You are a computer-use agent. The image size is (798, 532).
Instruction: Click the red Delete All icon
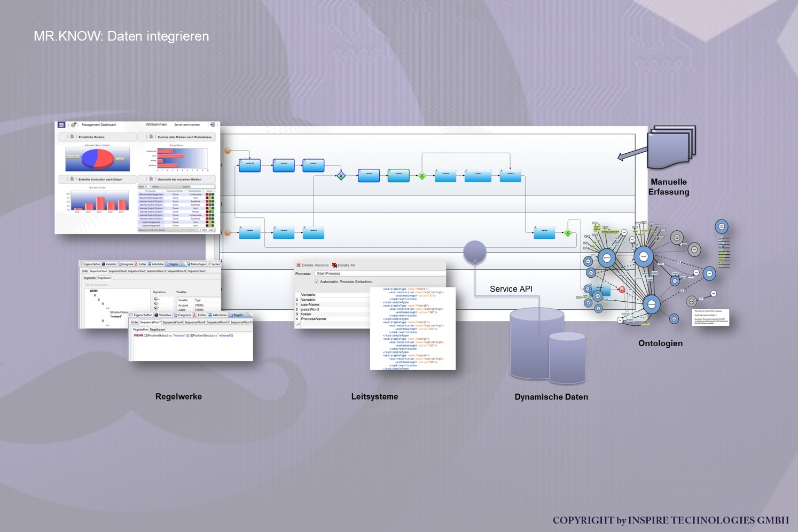pyautogui.click(x=334, y=265)
